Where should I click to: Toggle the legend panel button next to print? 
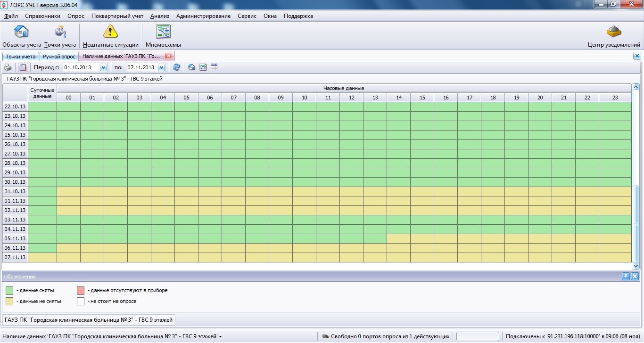click(23, 67)
